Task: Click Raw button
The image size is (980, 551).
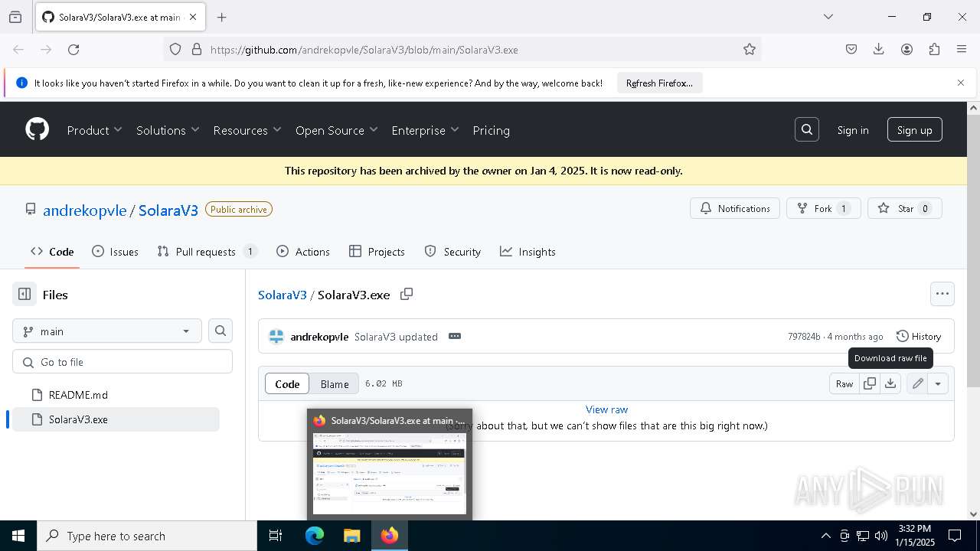Action: tap(844, 383)
